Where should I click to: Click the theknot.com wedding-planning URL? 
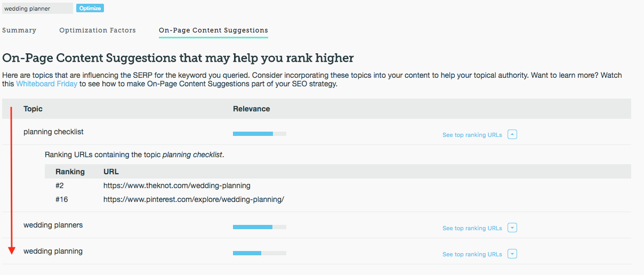point(176,185)
